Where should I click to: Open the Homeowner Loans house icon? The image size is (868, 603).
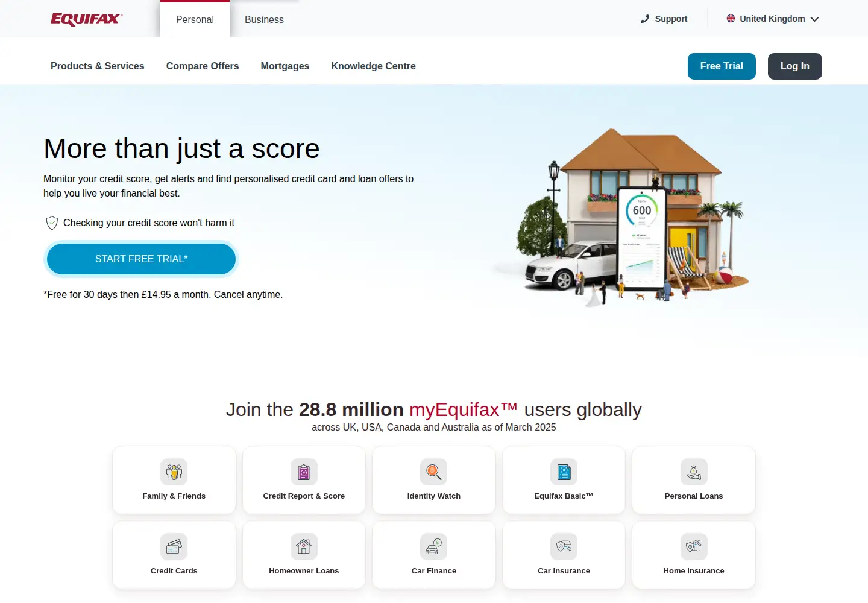coord(304,546)
